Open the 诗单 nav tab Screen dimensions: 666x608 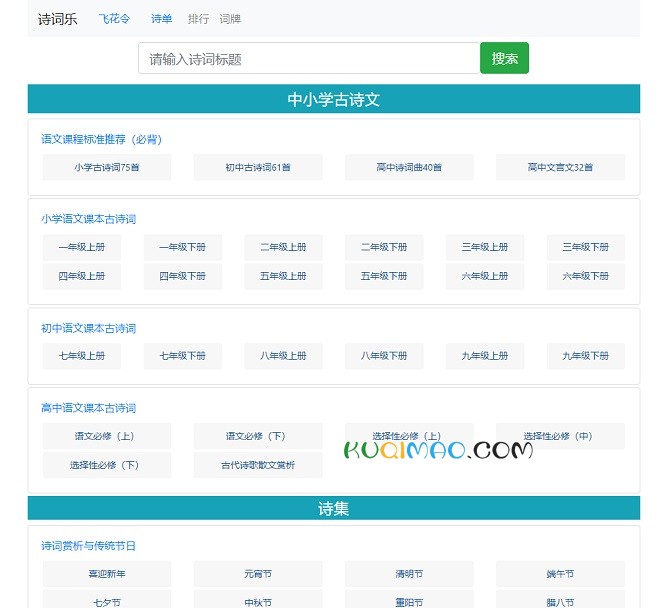[x=161, y=19]
